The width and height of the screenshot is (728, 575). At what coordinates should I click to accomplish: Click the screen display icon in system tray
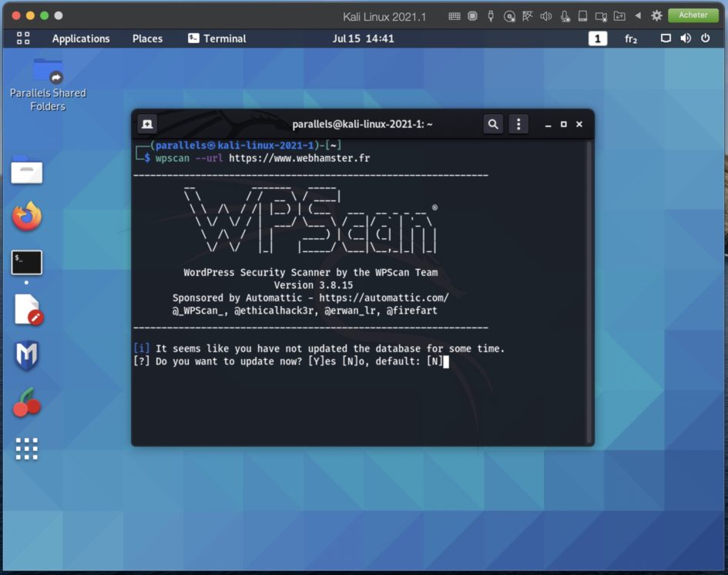click(666, 38)
